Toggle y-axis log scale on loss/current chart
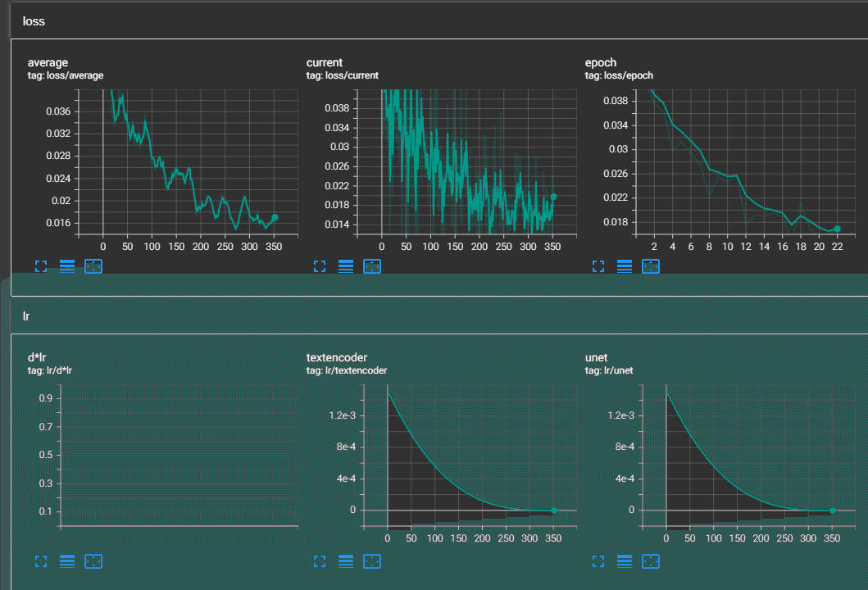 click(346, 266)
